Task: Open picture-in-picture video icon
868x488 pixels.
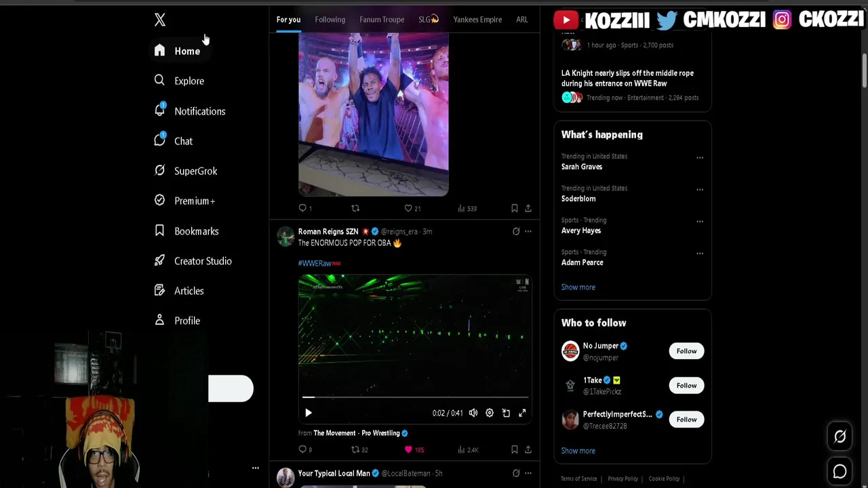Action: tap(506, 413)
